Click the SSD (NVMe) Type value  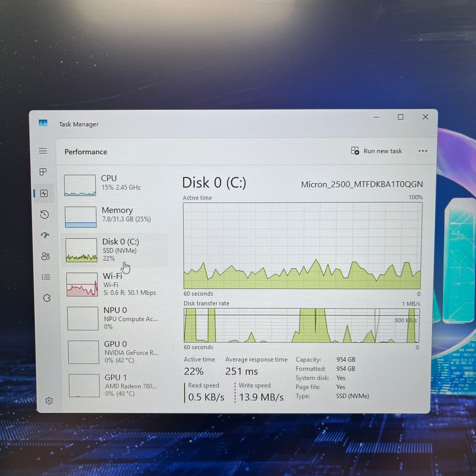tap(352, 396)
